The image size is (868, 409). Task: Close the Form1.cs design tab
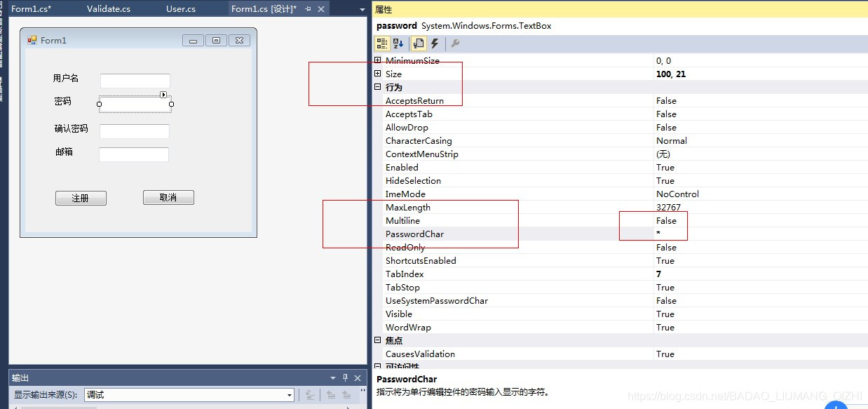321,9
